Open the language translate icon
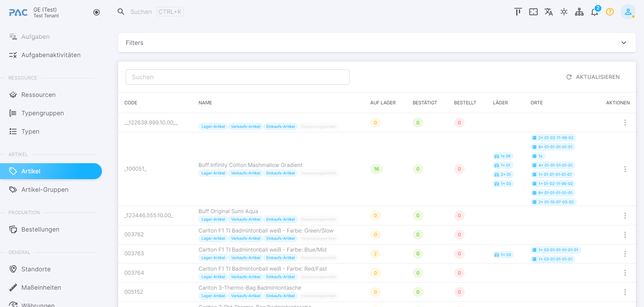 pyautogui.click(x=549, y=12)
